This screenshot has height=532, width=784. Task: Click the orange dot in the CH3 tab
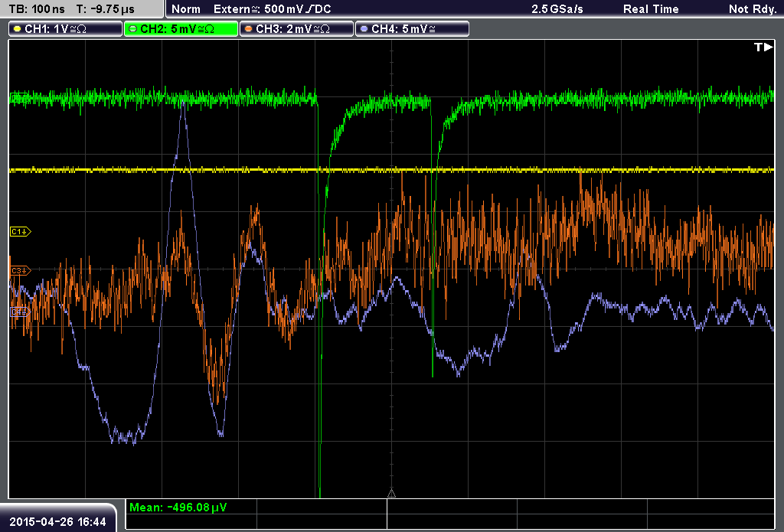(249, 29)
